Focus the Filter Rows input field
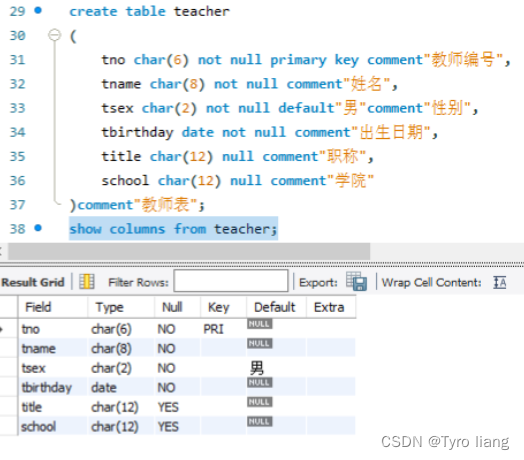The image size is (524, 460). [231, 281]
